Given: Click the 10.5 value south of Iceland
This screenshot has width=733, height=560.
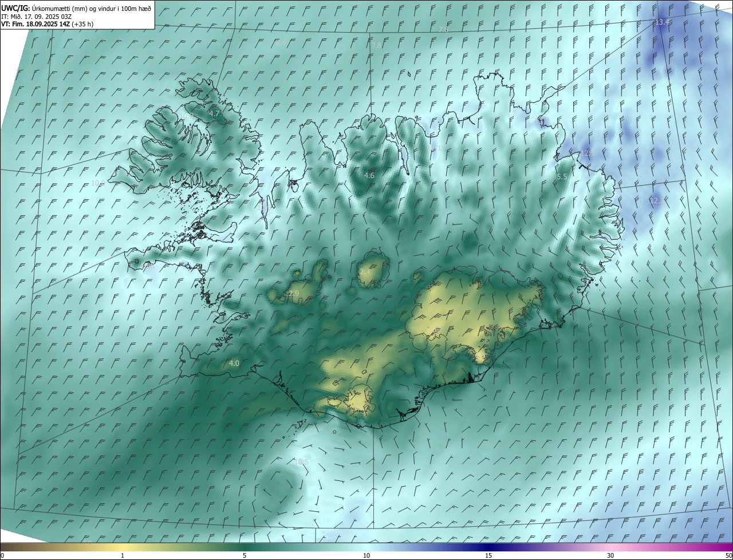Looking at the screenshot, I should (301, 462).
